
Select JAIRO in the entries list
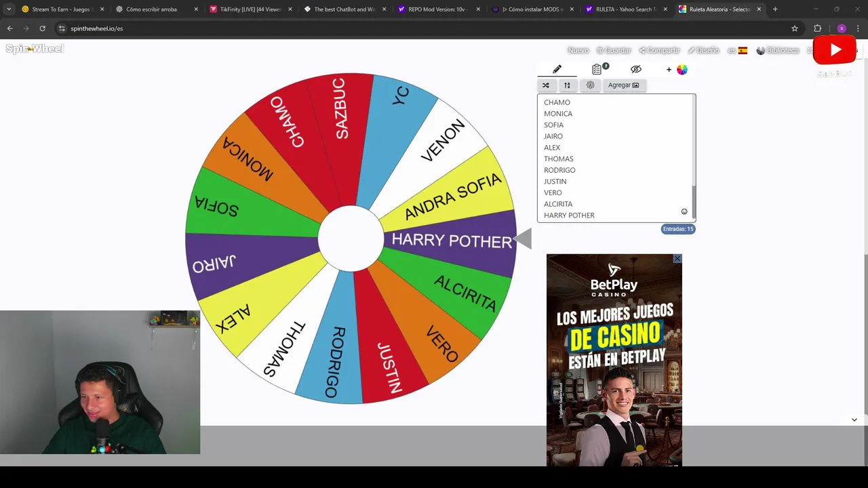coord(553,136)
